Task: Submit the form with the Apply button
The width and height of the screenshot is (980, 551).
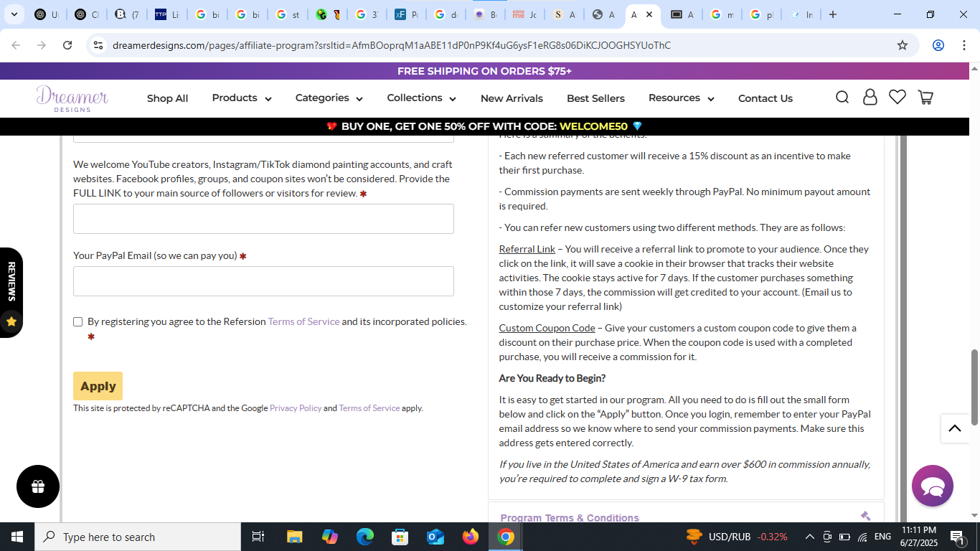Action: (98, 386)
